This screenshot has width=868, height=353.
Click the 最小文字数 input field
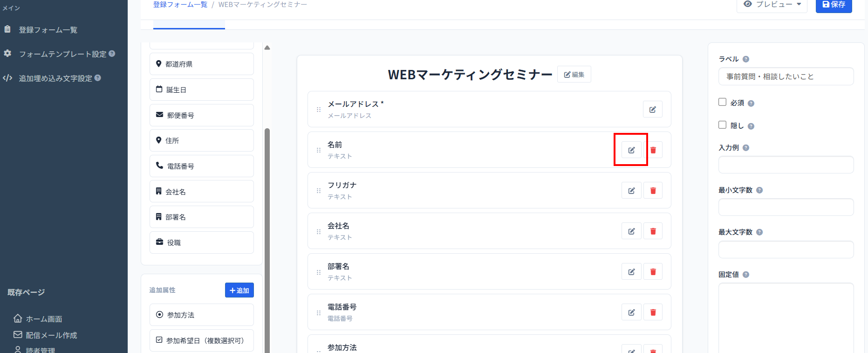pos(786,207)
